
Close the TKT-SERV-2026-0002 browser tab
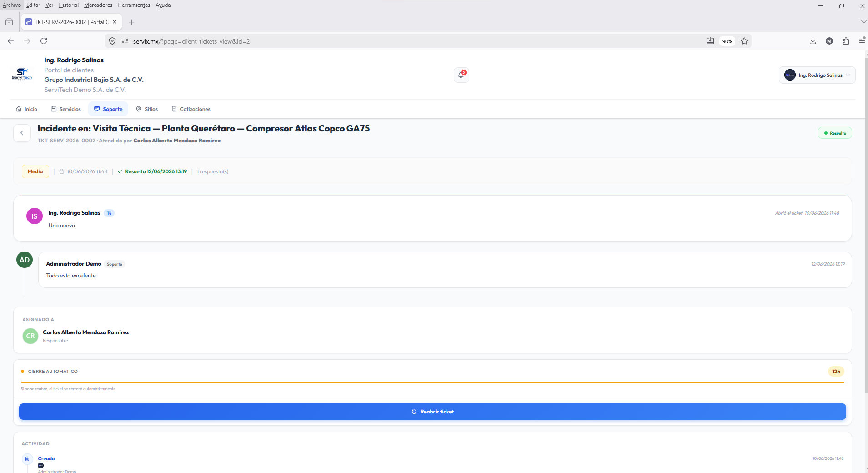115,22
